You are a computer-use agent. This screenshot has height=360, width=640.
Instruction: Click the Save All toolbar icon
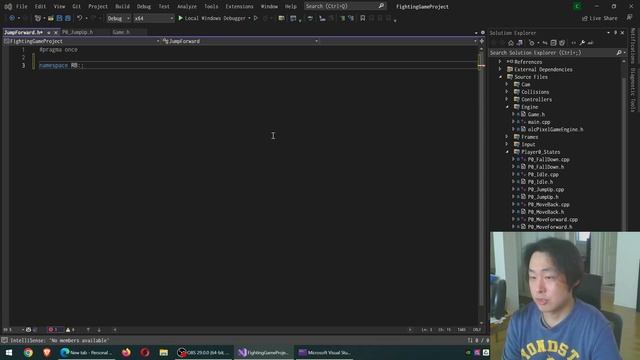[x=68, y=18]
